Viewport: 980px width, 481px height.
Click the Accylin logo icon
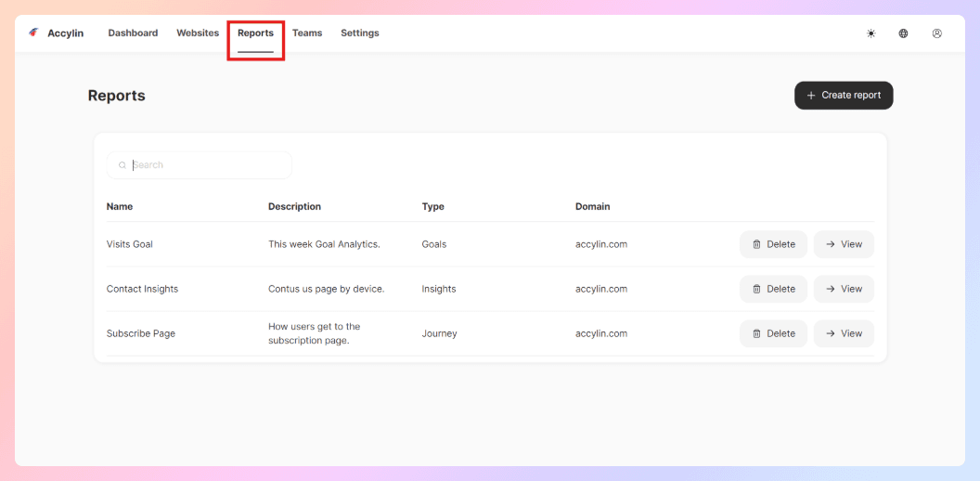click(34, 32)
